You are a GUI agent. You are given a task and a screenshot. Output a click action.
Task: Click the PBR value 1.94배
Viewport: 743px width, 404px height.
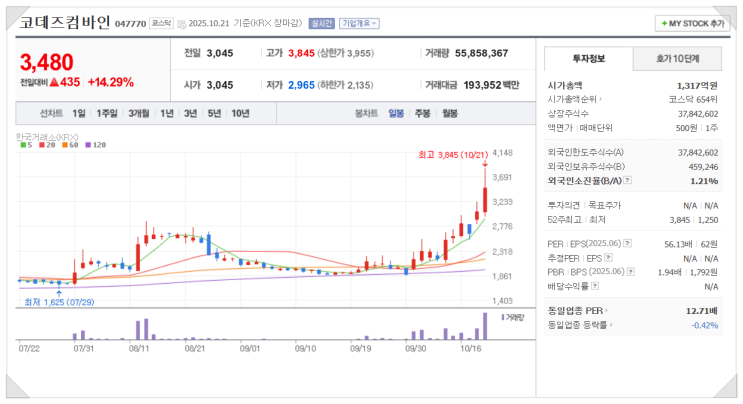pyautogui.click(x=669, y=272)
